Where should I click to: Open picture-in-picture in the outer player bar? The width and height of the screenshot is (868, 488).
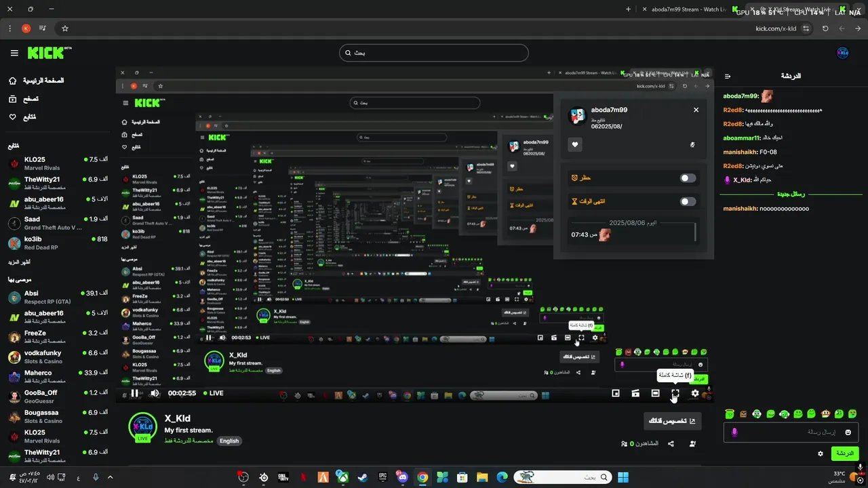pos(616,393)
